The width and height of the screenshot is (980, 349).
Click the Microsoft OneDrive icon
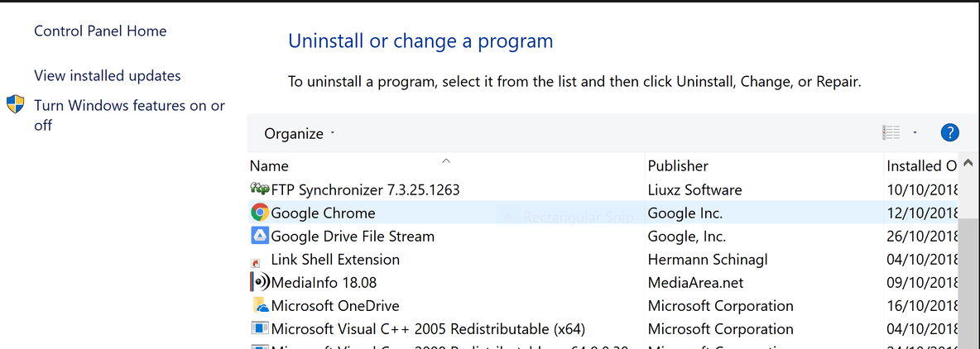click(x=260, y=306)
